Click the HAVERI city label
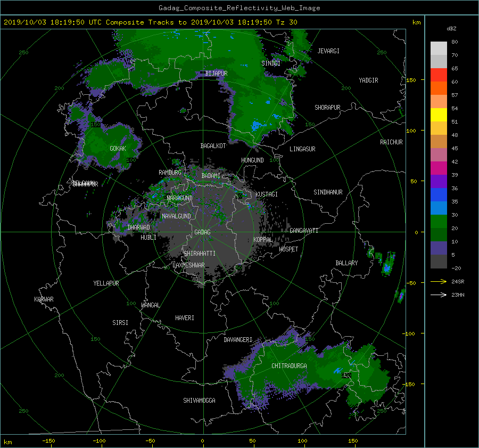479x448 pixels. [x=185, y=318]
